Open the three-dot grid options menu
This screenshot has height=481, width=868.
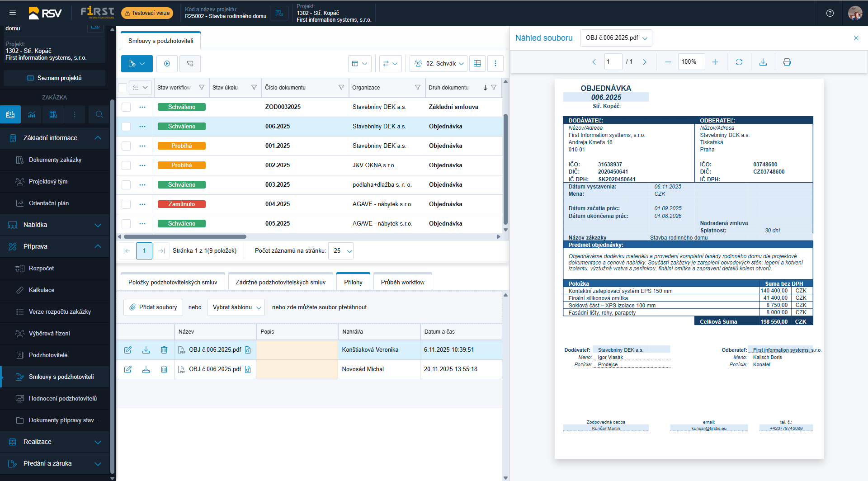[495, 64]
